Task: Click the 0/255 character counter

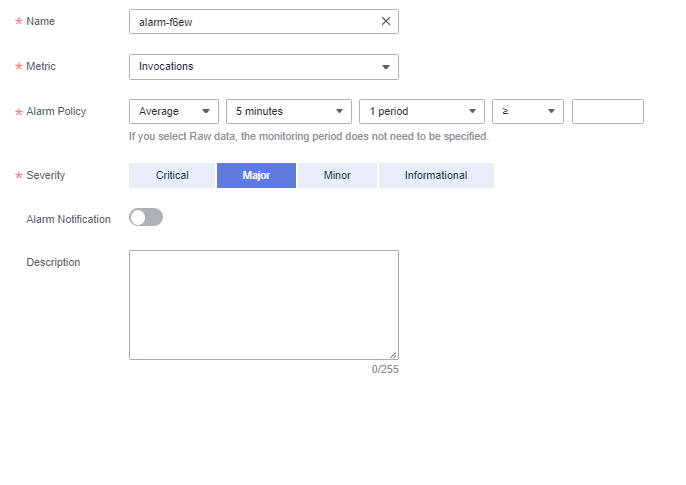Action: pos(385,370)
